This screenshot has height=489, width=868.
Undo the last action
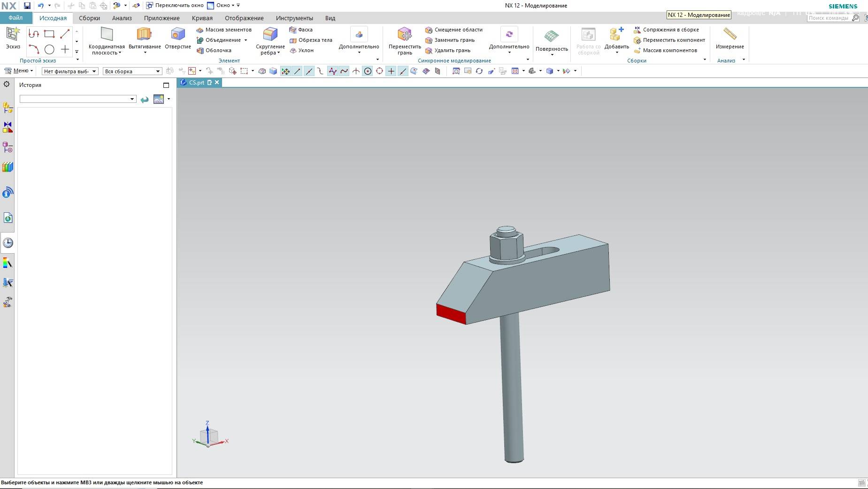tap(41, 6)
